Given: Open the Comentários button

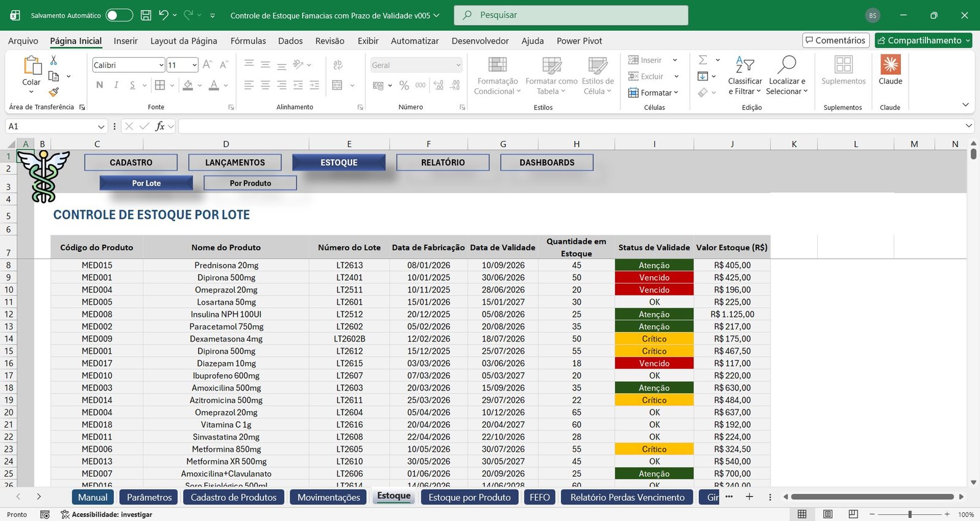Looking at the screenshot, I should pos(836,40).
